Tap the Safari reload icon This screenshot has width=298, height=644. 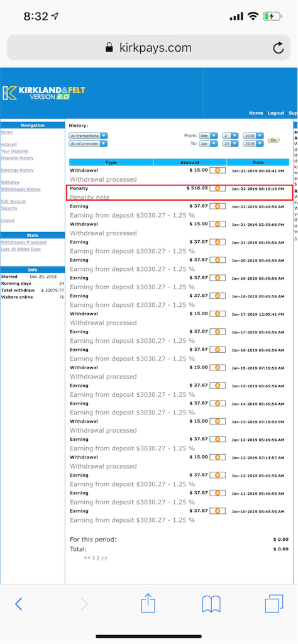279,48
